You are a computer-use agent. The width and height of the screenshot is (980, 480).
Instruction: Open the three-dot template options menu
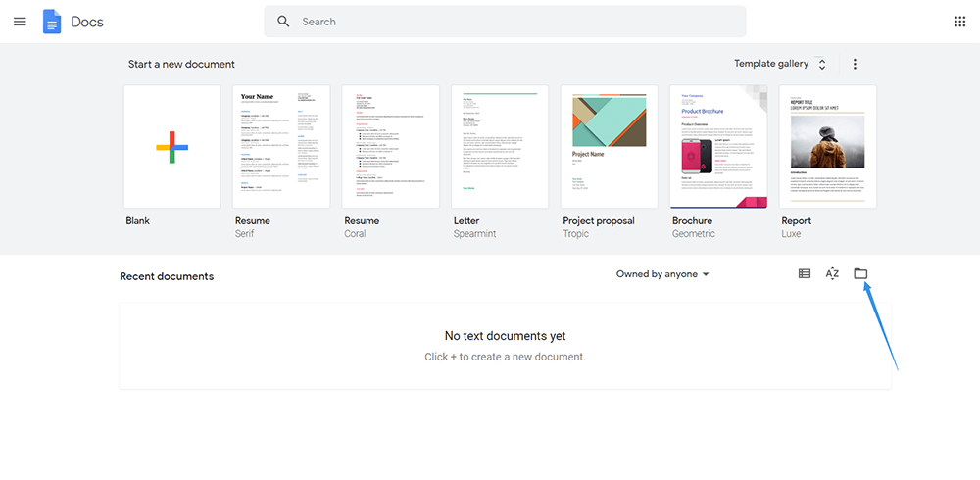coord(855,64)
